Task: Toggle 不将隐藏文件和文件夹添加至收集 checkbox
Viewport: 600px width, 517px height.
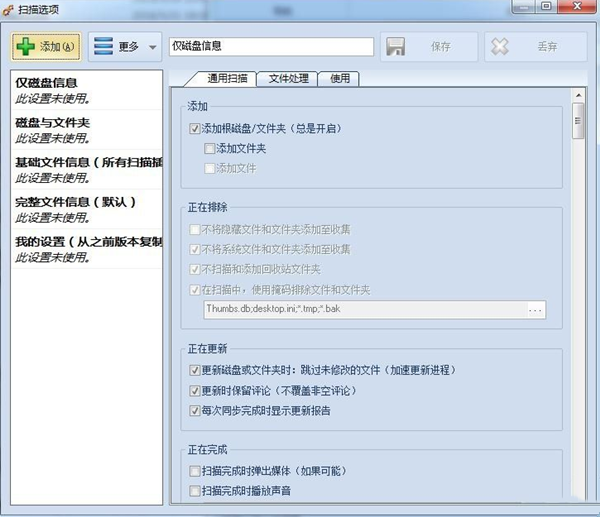Action: 194,229
